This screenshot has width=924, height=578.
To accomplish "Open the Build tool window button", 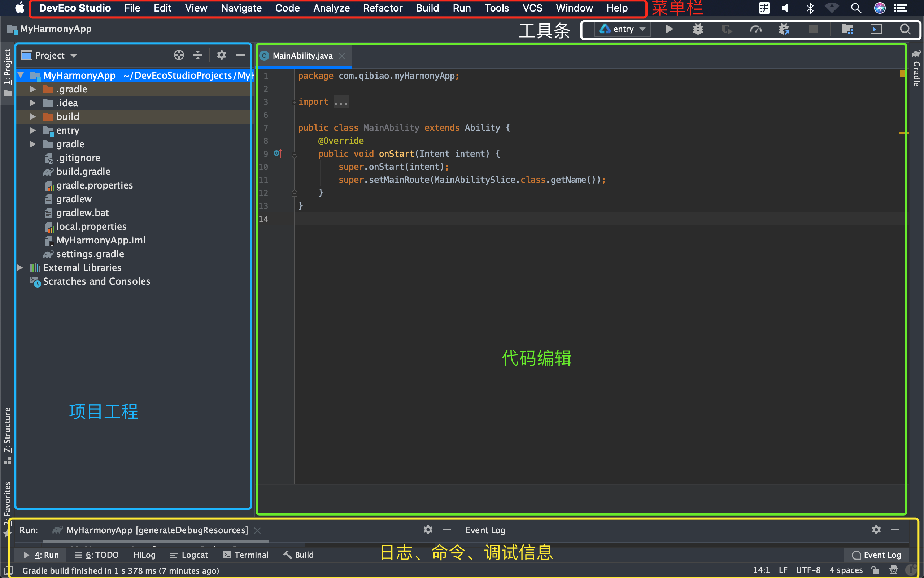I will (298, 555).
